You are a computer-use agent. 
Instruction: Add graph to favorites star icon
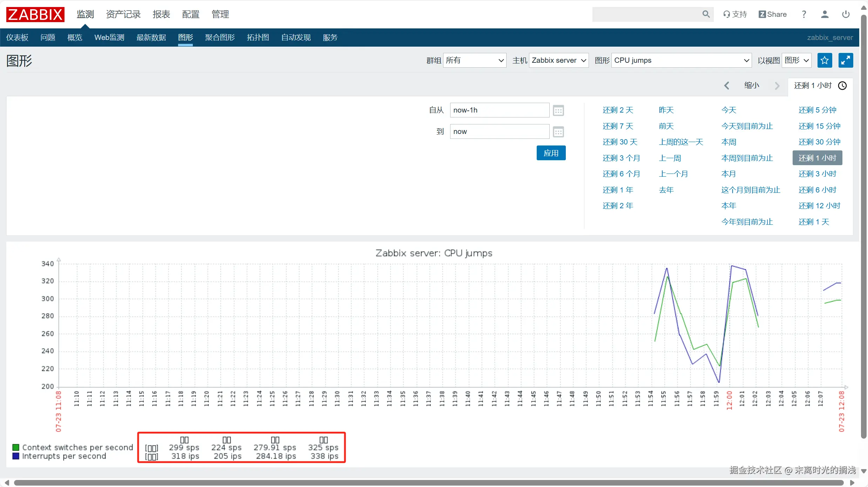pyautogui.click(x=825, y=60)
